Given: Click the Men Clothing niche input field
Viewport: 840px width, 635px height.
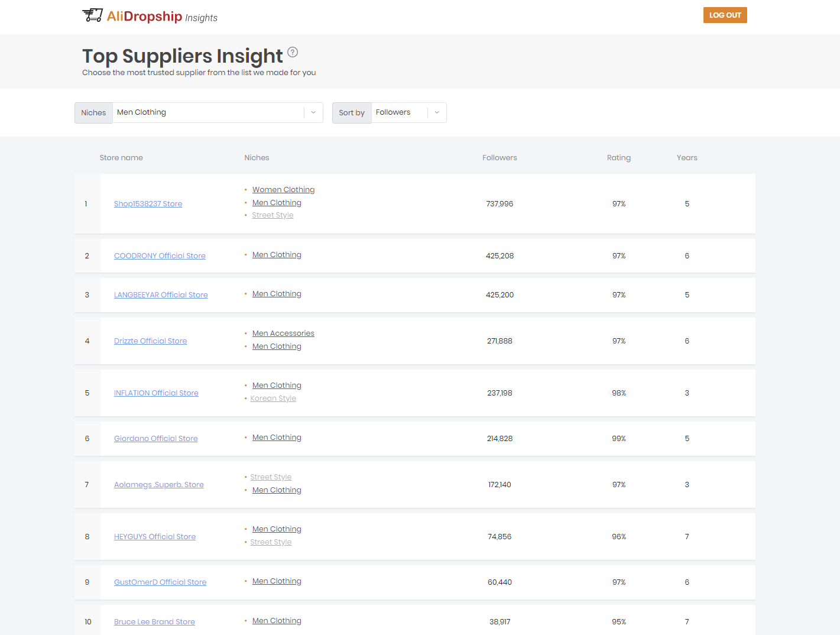Looking at the screenshot, I should tap(208, 112).
